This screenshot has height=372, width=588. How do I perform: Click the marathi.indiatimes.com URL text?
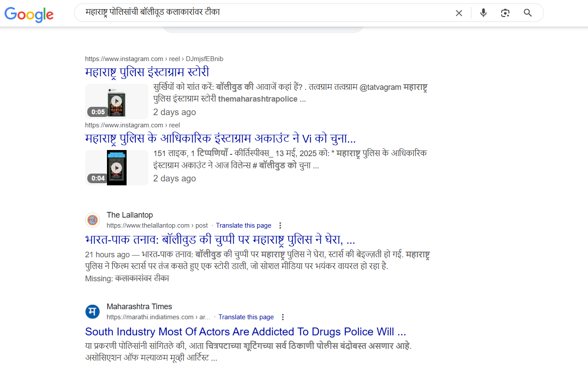coord(158,317)
